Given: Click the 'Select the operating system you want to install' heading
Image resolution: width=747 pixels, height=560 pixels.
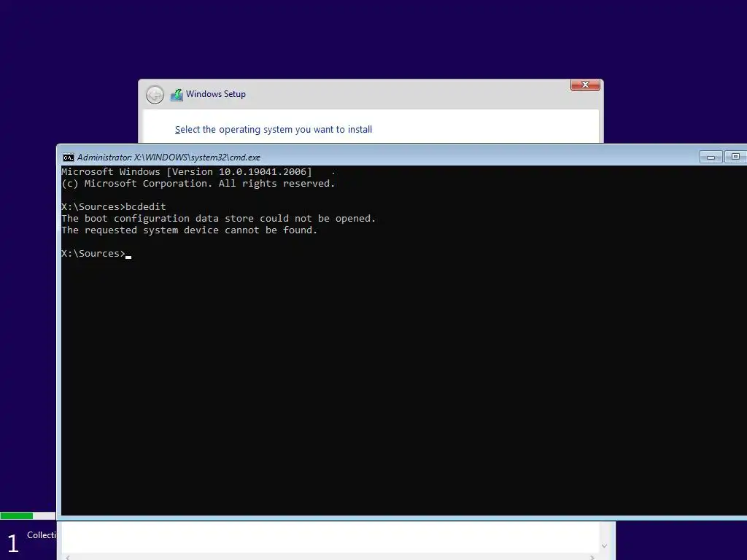Looking at the screenshot, I should tap(274, 130).
